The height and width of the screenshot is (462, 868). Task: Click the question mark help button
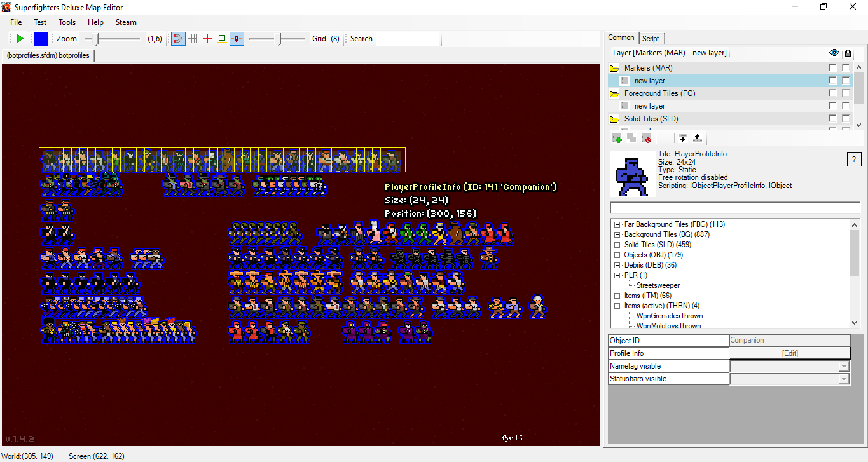pos(853,160)
